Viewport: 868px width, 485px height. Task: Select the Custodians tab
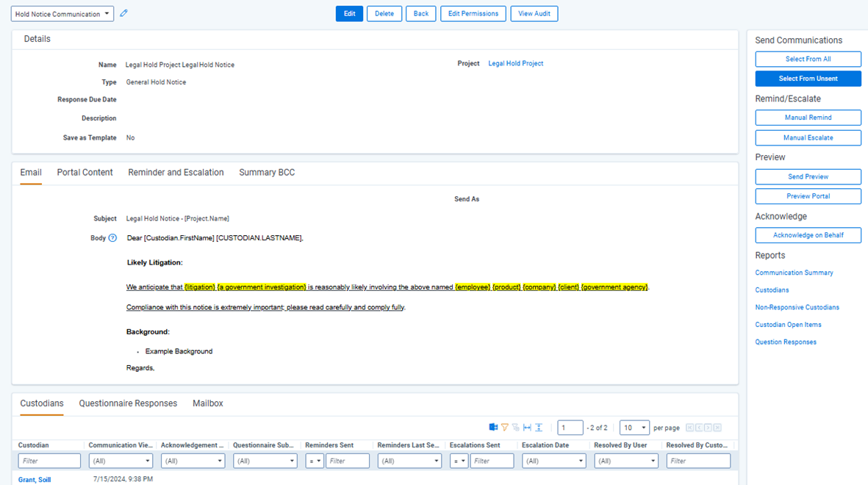coord(42,403)
